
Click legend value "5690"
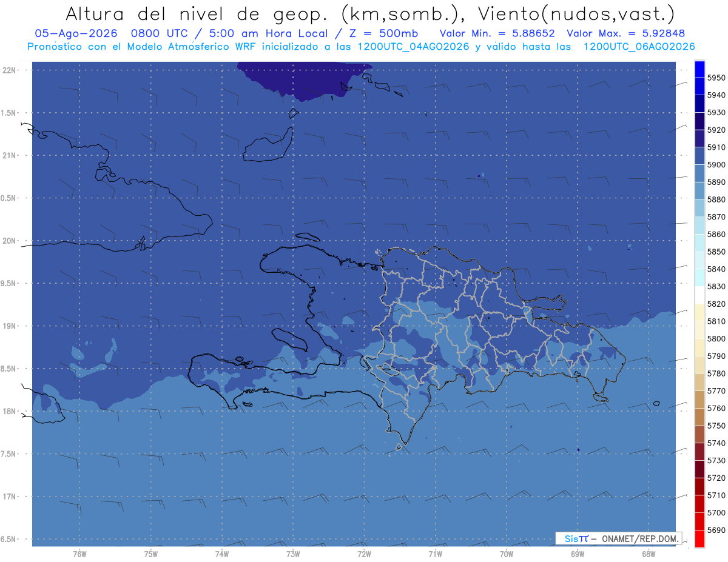[x=716, y=530]
